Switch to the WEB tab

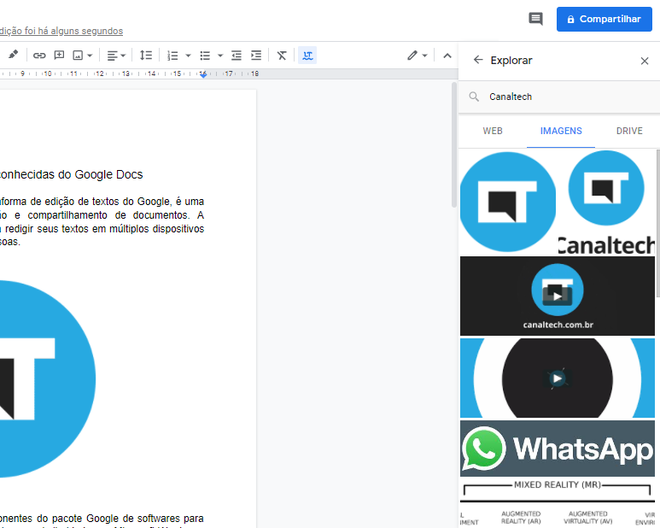pyautogui.click(x=492, y=131)
